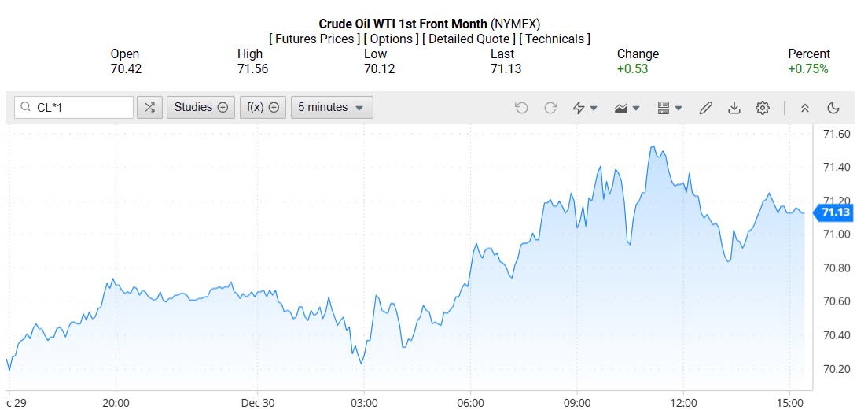The height and width of the screenshot is (410, 868).
Task: Open the 5 minutes interval dropdown
Action: [x=332, y=108]
